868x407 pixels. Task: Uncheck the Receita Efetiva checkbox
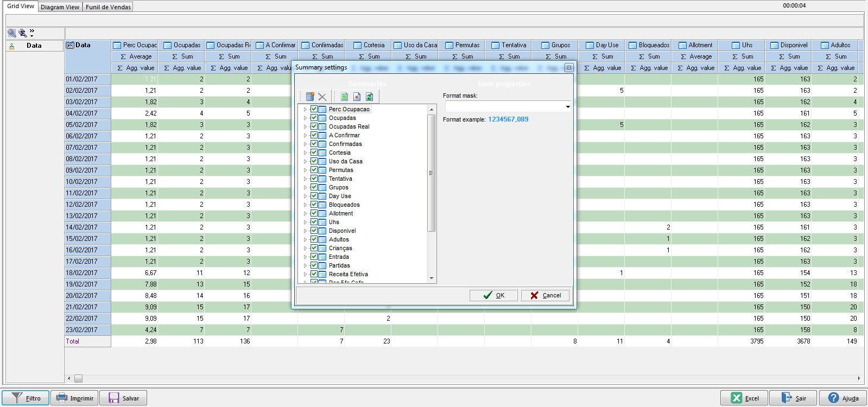click(314, 274)
